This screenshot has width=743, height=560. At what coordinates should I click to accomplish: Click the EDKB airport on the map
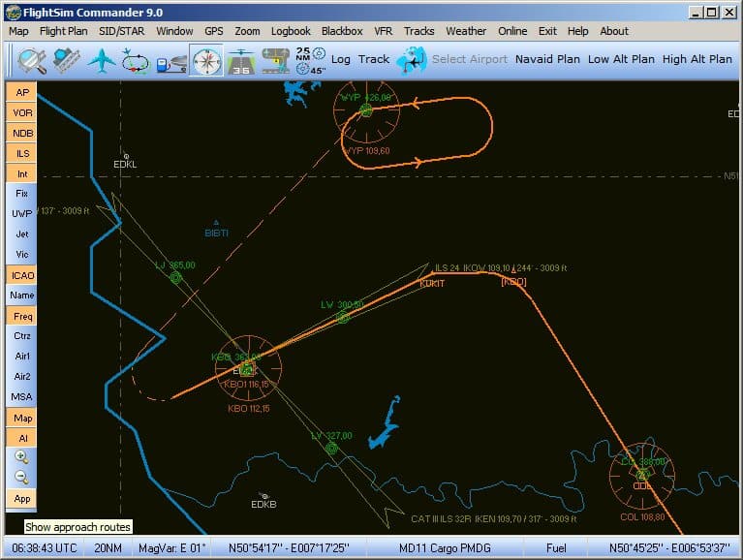[264, 497]
